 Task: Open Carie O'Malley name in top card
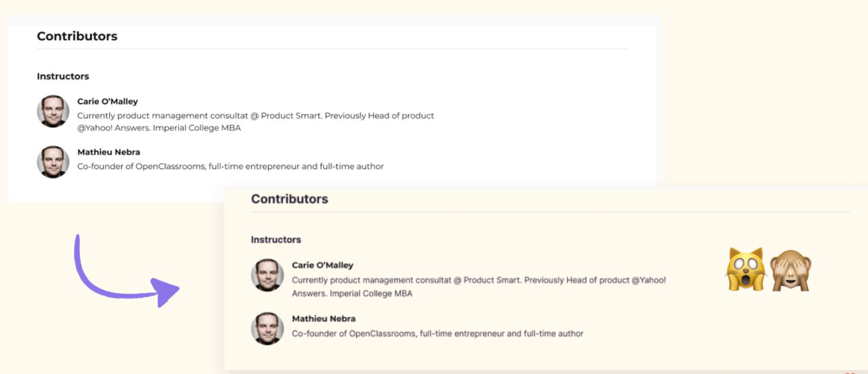108,101
